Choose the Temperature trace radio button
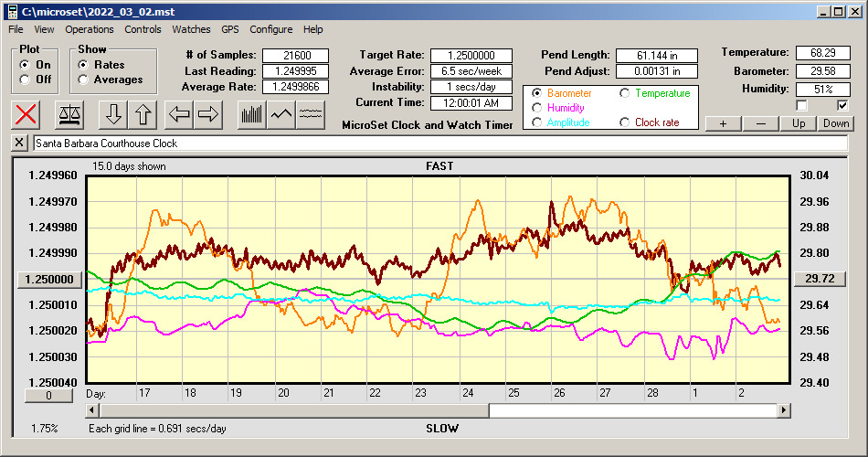The height and width of the screenshot is (457, 868). (x=626, y=93)
